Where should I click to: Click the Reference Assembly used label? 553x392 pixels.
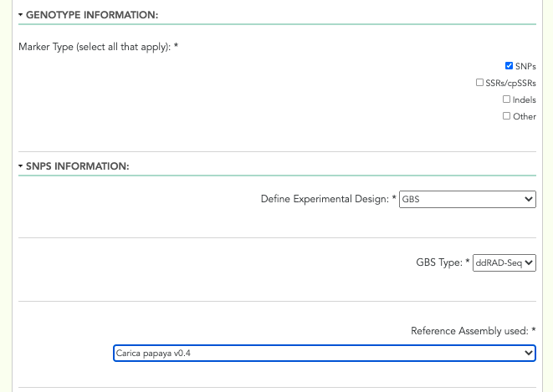pyautogui.click(x=470, y=331)
